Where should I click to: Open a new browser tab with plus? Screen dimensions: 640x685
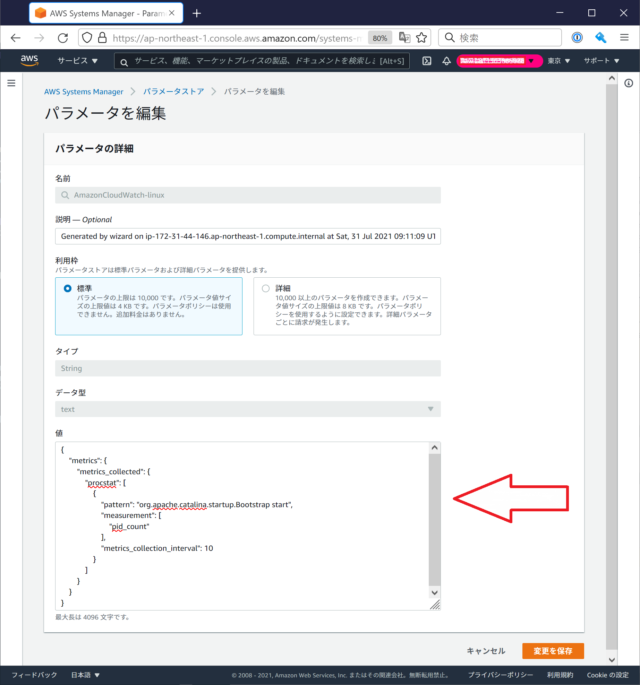pyautogui.click(x=197, y=14)
